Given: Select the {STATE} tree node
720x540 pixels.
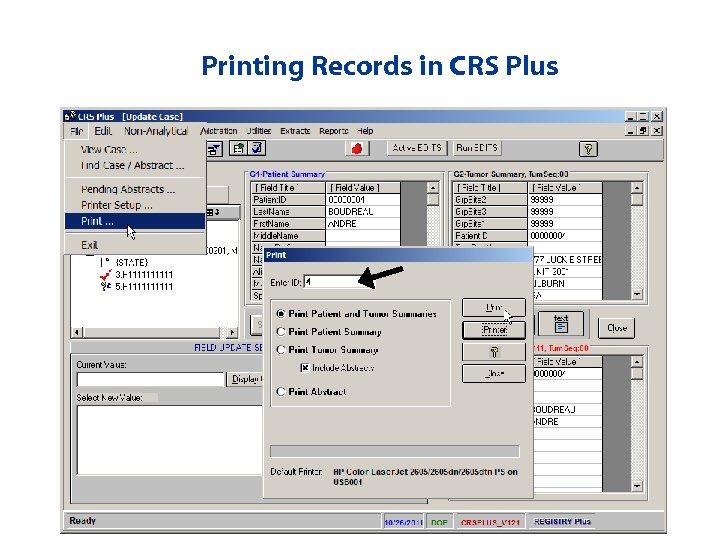Looking at the screenshot, I should click(131, 263).
